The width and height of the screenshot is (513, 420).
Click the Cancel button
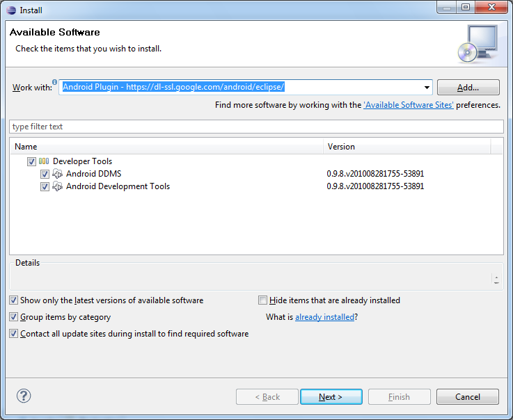[x=468, y=397]
